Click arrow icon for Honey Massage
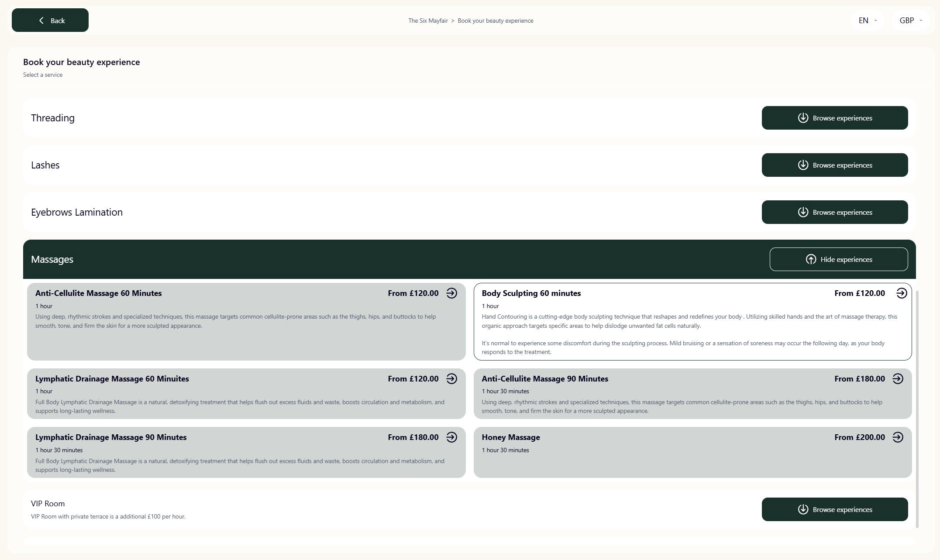940x560 pixels. [x=898, y=437]
